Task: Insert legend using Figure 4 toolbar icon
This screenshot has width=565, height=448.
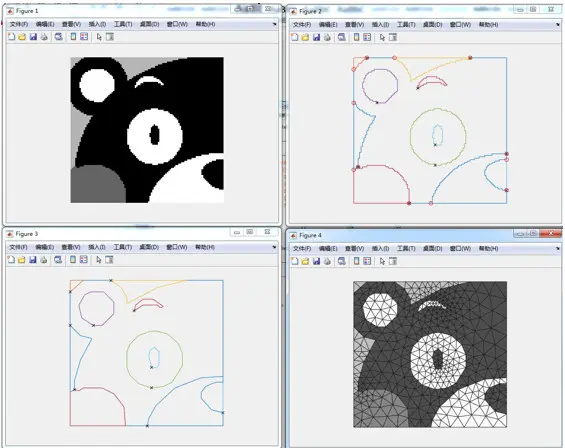Action: [x=367, y=261]
